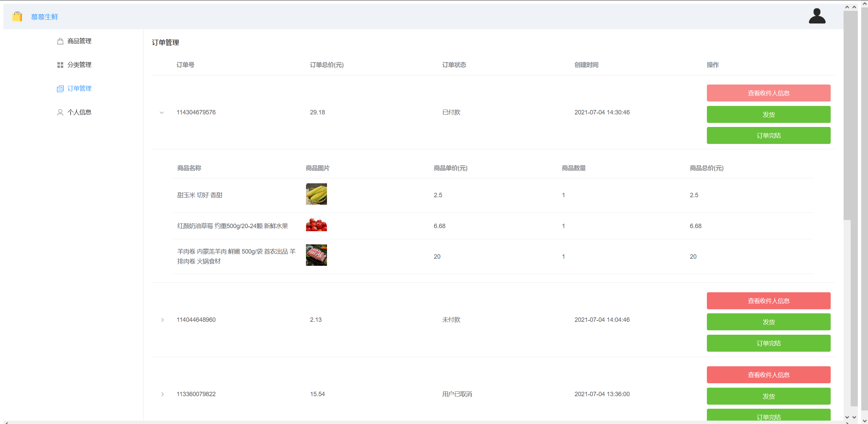The width and height of the screenshot is (868, 424).
Task: Expand order 114044648960 details
Action: click(162, 320)
